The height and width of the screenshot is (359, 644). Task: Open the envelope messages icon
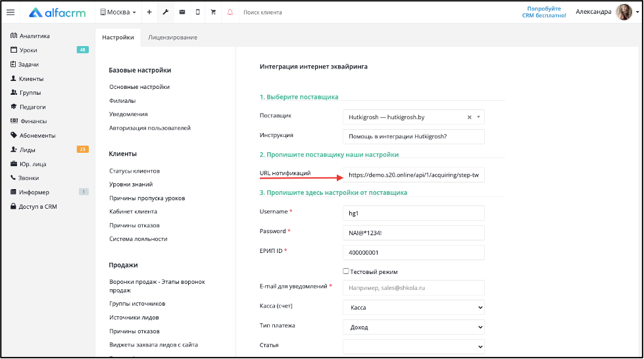tap(182, 13)
